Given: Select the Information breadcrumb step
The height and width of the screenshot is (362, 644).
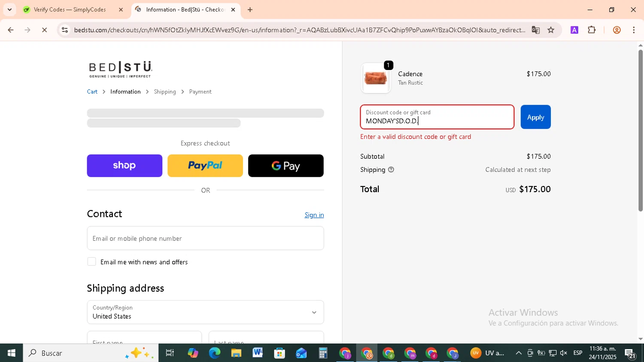Looking at the screenshot, I should 125,92.
